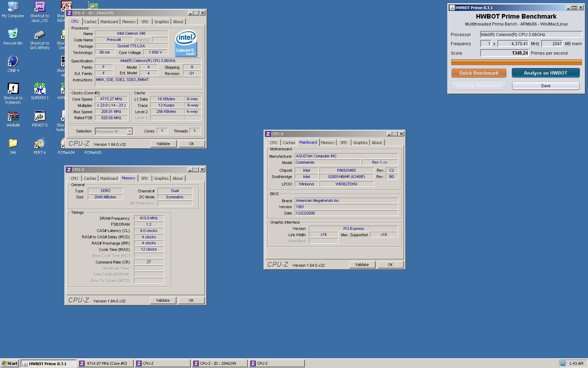The height and width of the screenshot is (368, 588).
Task: Select CPU tab in the CPU-Z Memory window
Action: [75, 178]
